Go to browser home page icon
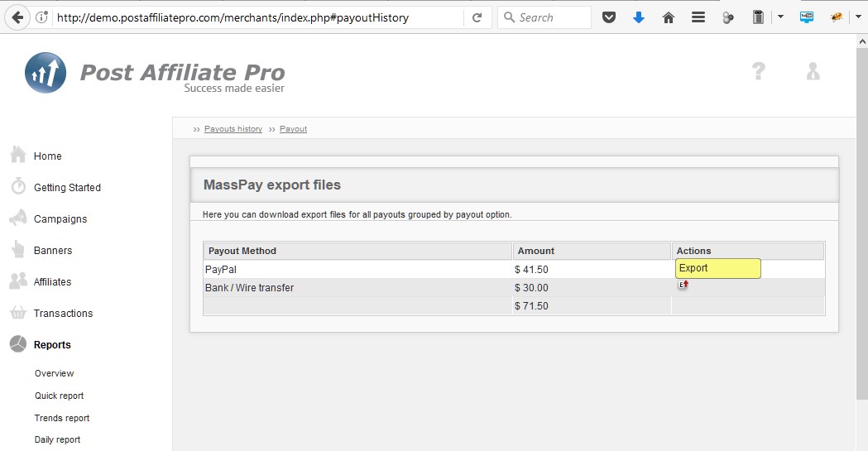 point(669,17)
